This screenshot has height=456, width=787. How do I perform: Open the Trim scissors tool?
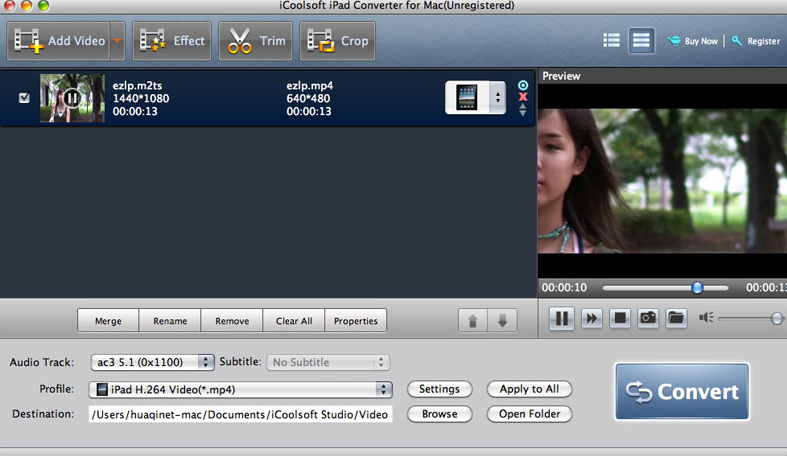(x=255, y=41)
